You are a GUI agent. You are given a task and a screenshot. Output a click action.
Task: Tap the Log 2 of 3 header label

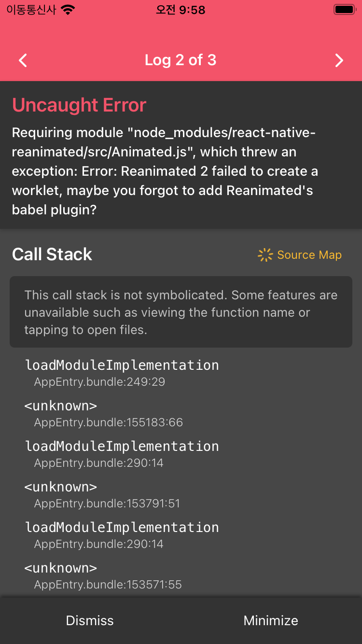181,60
